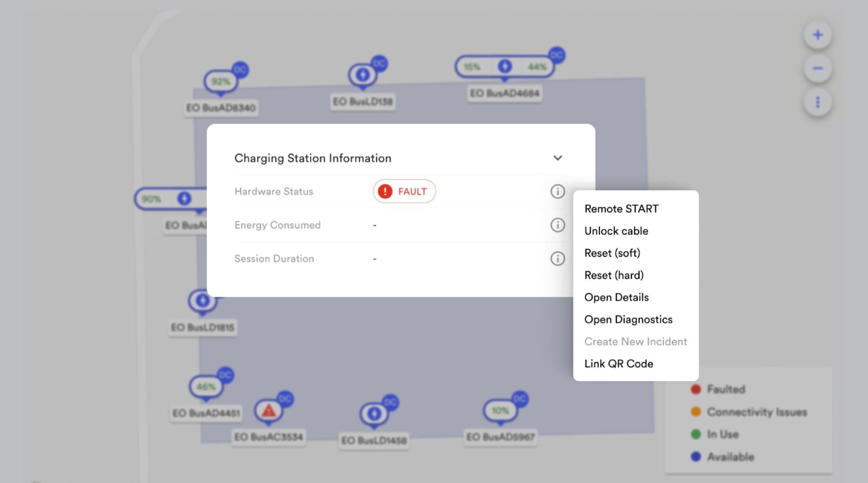Click the red Faulted legend dot
This screenshot has height=483, width=868.
(695, 389)
